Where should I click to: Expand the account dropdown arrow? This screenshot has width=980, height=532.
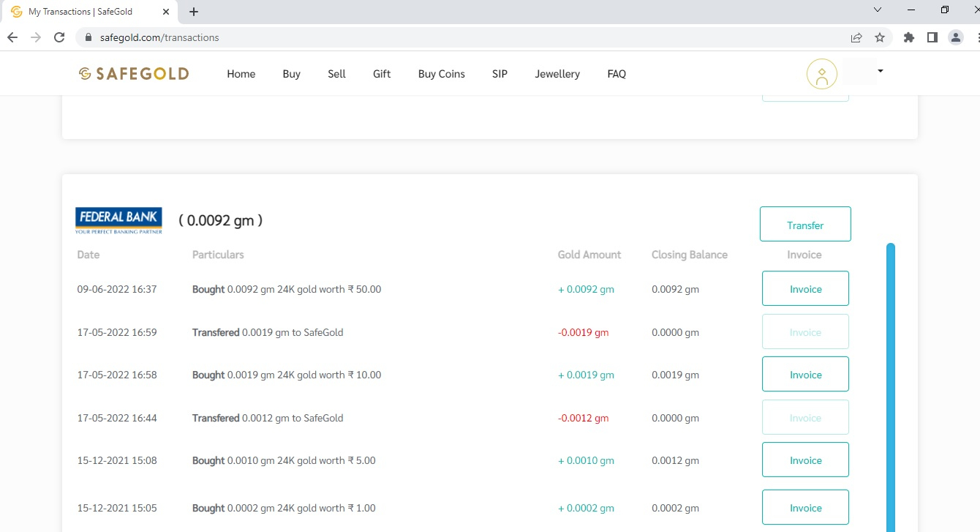(x=881, y=71)
